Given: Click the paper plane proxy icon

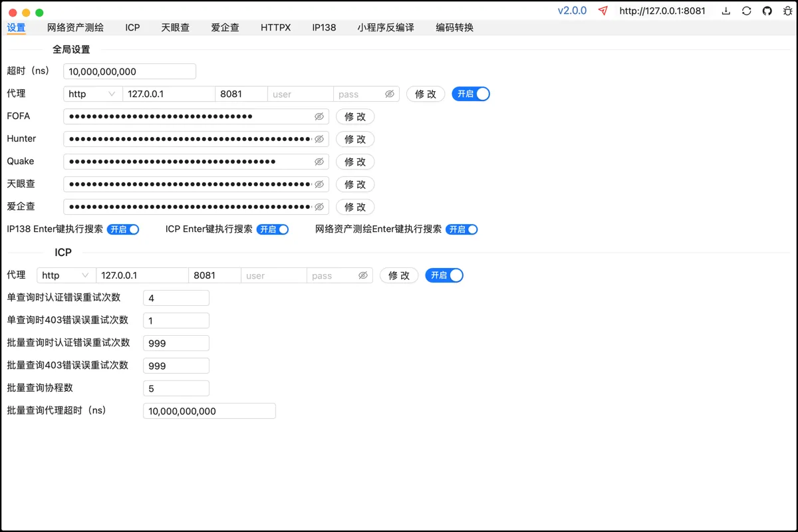Looking at the screenshot, I should point(603,11).
